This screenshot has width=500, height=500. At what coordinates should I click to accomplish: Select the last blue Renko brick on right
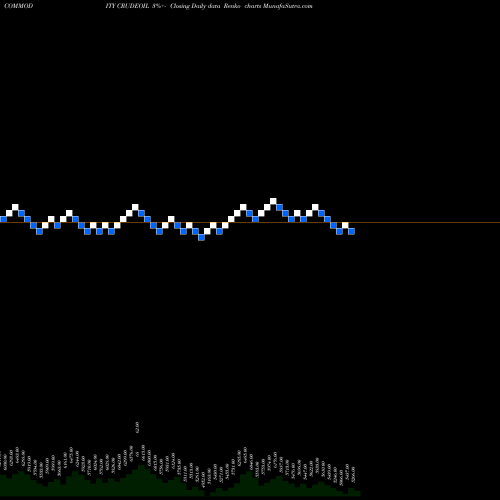351,231
